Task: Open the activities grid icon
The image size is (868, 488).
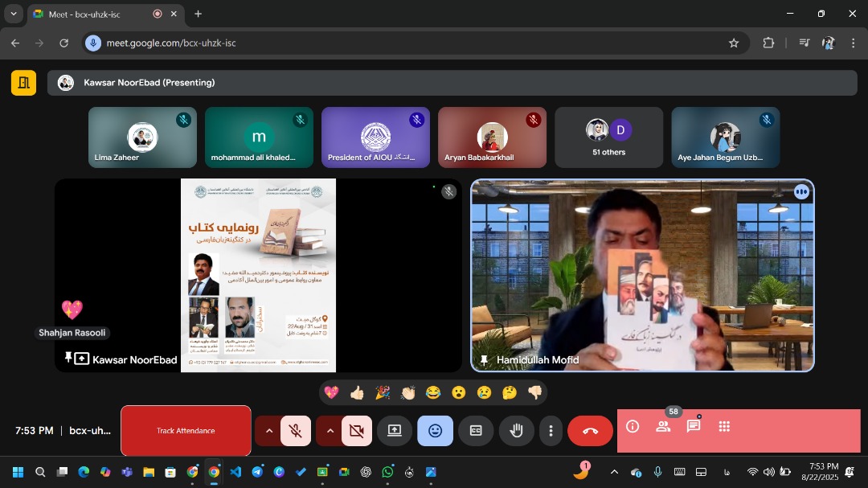Action: pyautogui.click(x=724, y=427)
